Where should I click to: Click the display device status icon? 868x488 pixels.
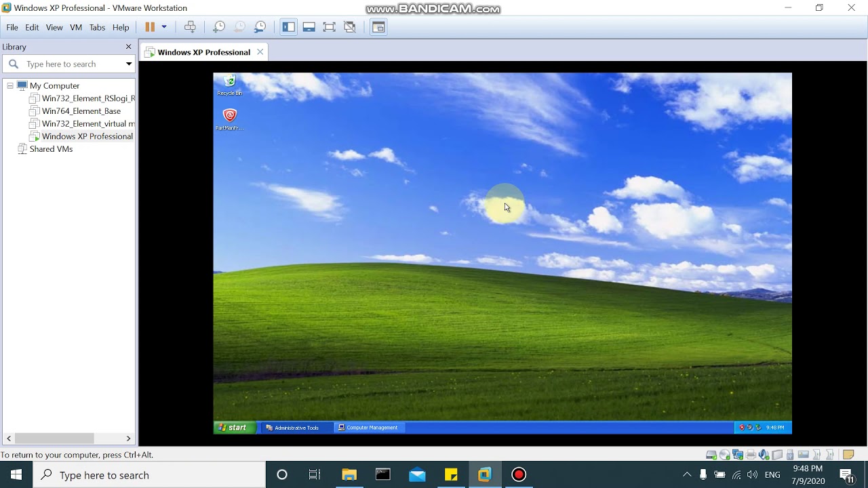tap(804, 455)
